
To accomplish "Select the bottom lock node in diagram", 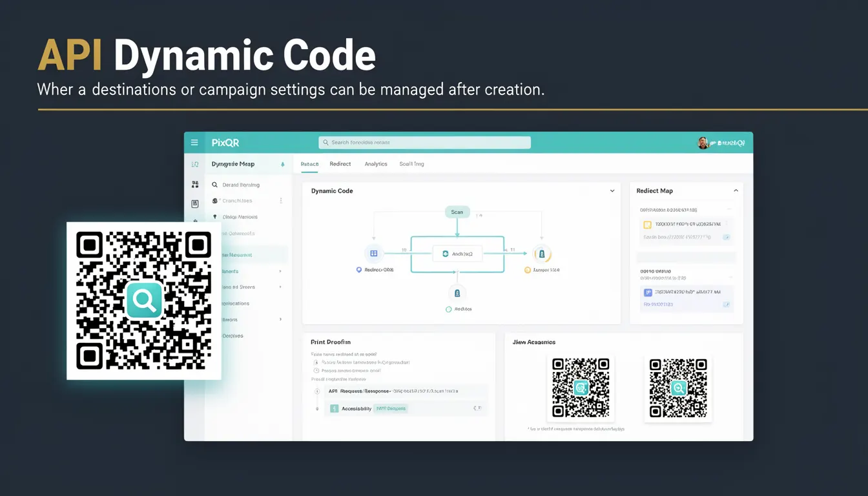I will tap(457, 293).
